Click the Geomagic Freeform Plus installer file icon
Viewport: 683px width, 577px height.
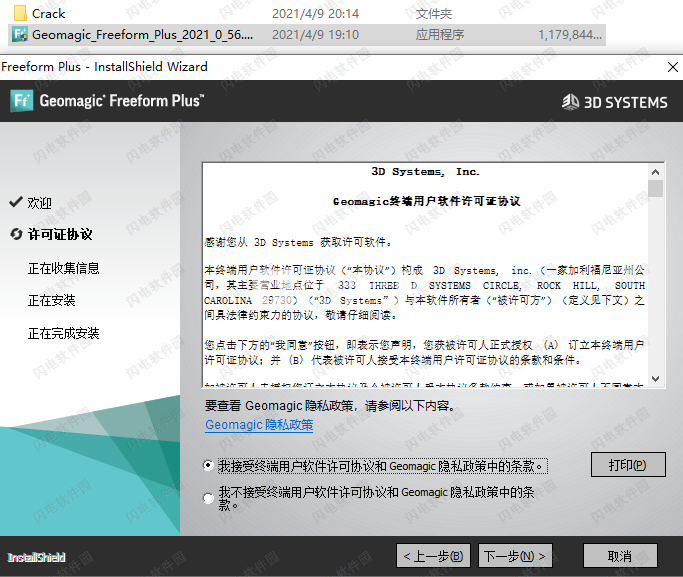pos(20,34)
